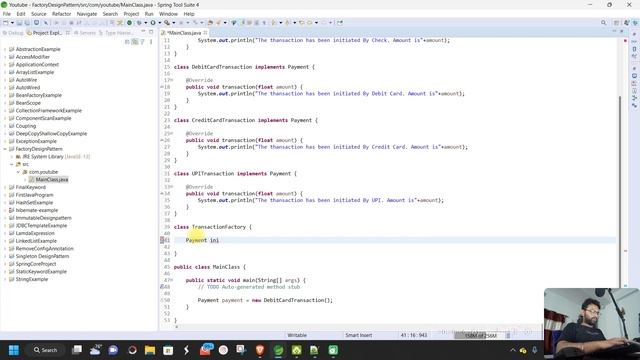Click the green Boot Dashboard toolbar icon
Image resolution: width=640 pixels, height=360 pixels.
(129, 23)
